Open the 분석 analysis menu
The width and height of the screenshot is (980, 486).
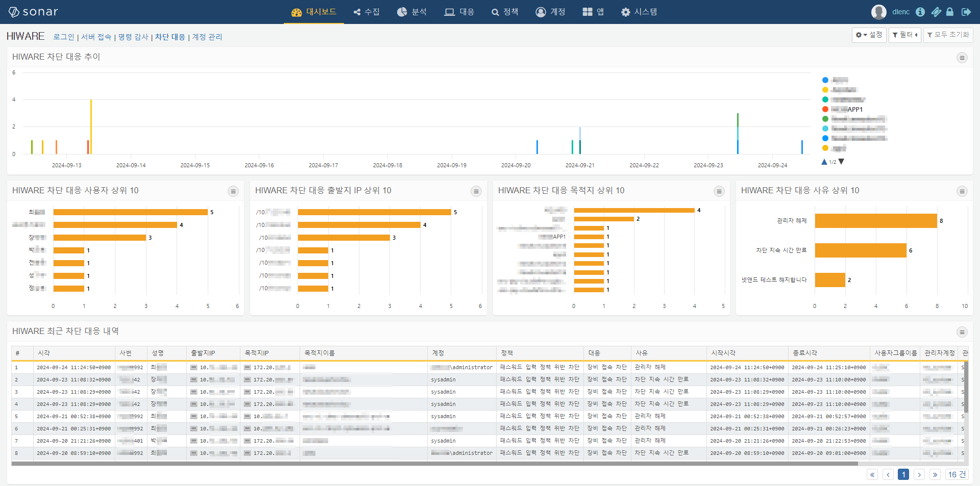point(411,12)
